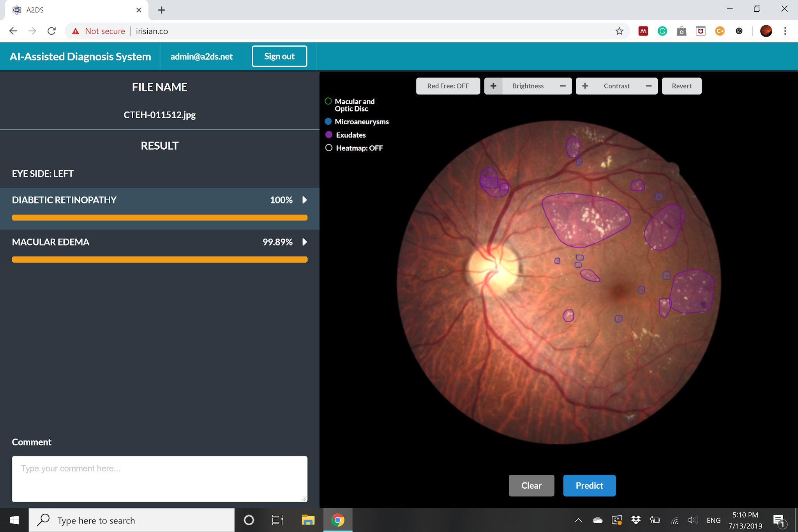Increase Brightness using the plus stepper

[493, 86]
